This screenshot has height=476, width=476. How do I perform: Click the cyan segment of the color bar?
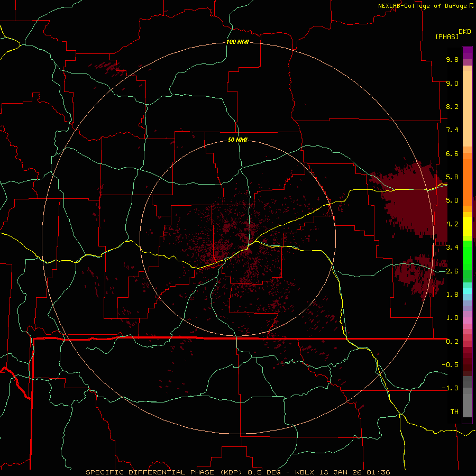467,291
